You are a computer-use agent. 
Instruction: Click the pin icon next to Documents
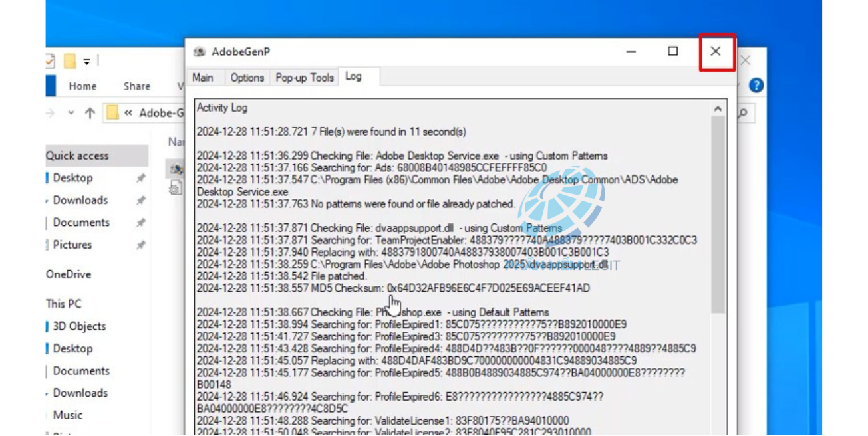tap(140, 223)
